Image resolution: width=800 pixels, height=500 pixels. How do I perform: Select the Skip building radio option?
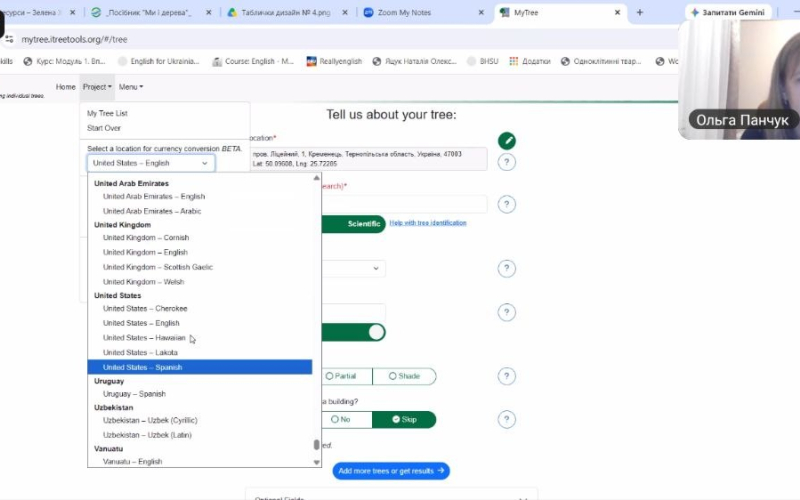pyautogui.click(x=404, y=419)
